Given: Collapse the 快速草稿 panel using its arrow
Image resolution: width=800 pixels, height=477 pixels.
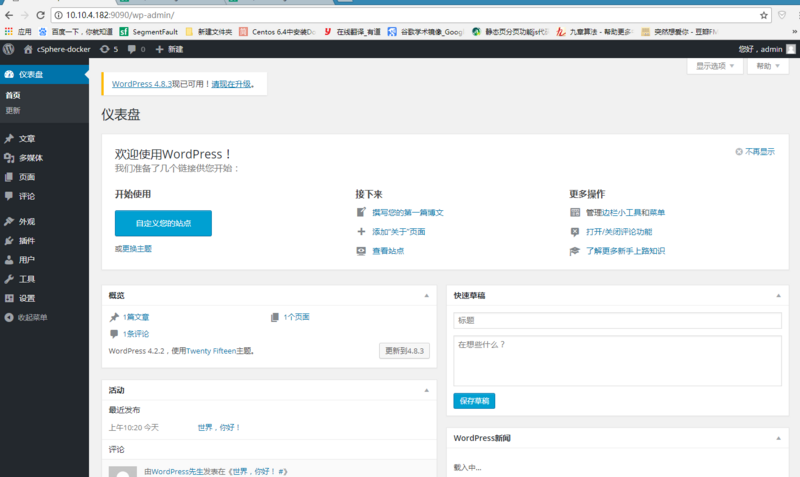Looking at the screenshot, I should pos(779,296).
